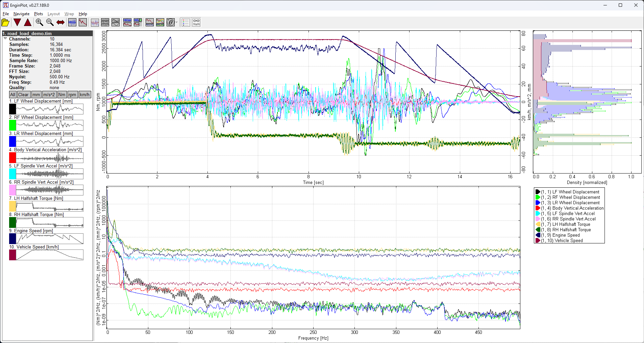Choose the overlaid signals layout icon
Image resolution: width=644 pixels, height=343 pixels.
[95, 22]
